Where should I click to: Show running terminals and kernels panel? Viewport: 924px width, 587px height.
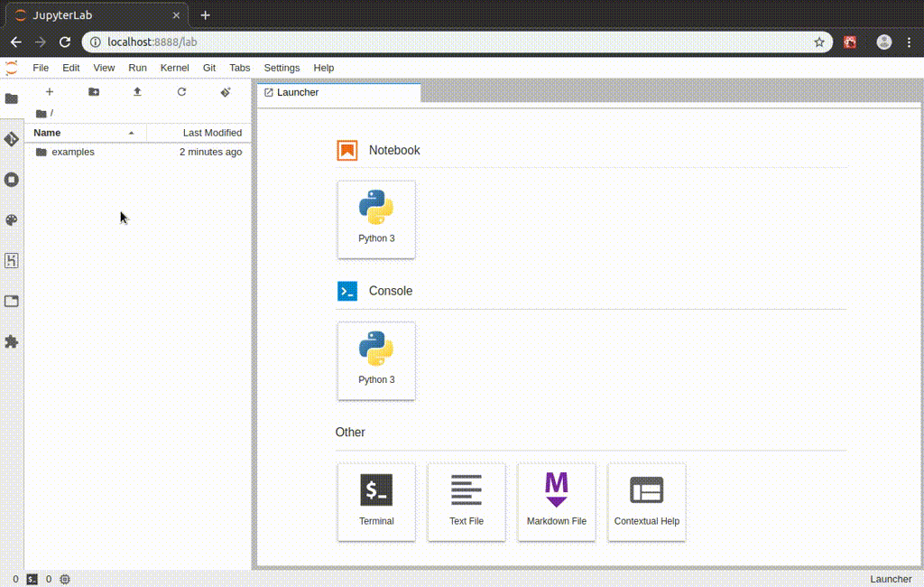coord(11,180)
